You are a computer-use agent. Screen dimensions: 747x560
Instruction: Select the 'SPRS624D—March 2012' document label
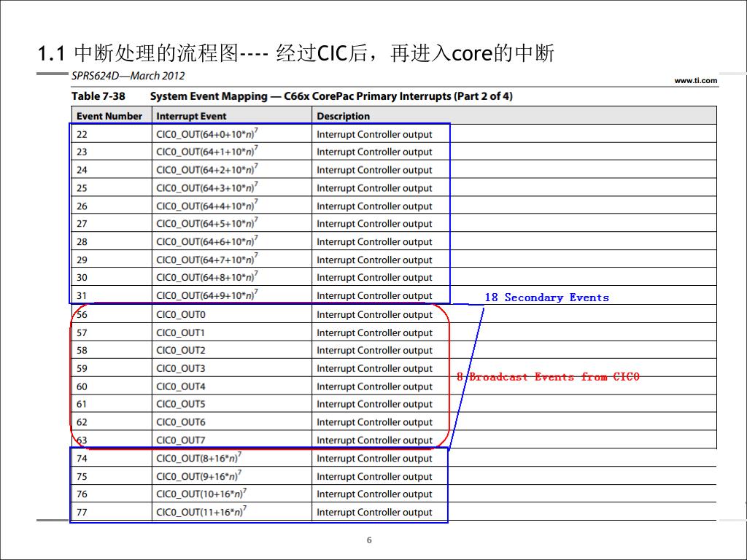click(128, 76)
